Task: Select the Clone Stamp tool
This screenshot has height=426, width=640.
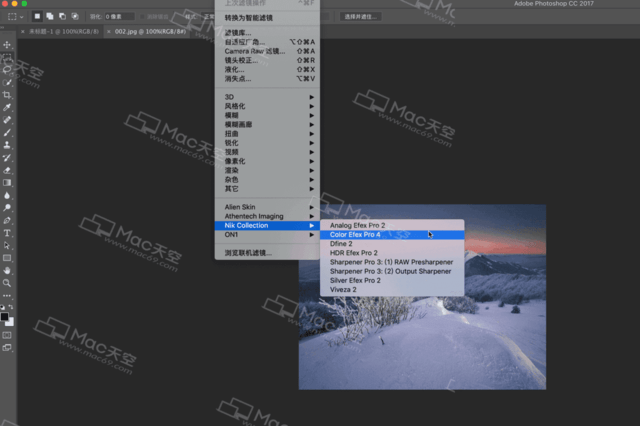Action: click(7, 145)
